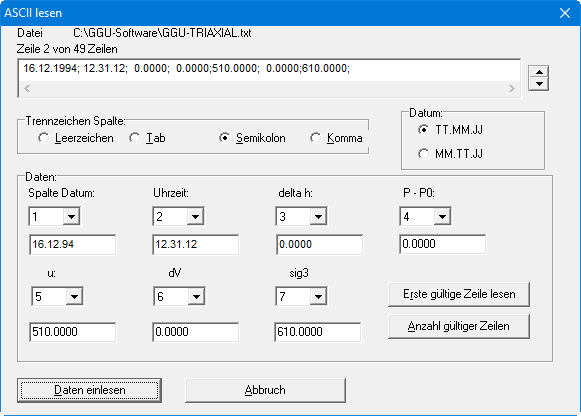Close the ASCII lesen dialog
Image resolution: width=581 pixels, height=416 pixels.
565,13
